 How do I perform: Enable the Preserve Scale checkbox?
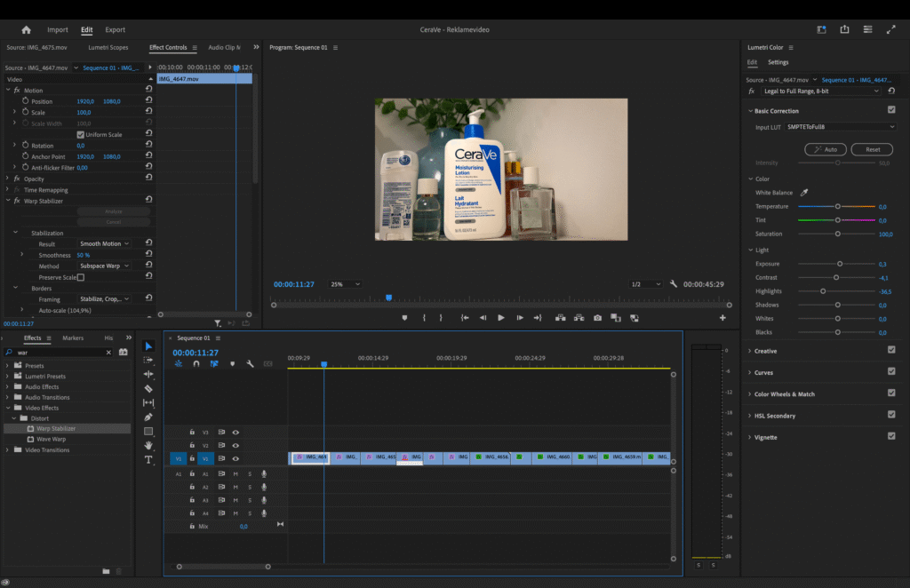click(x=81, y=277)
